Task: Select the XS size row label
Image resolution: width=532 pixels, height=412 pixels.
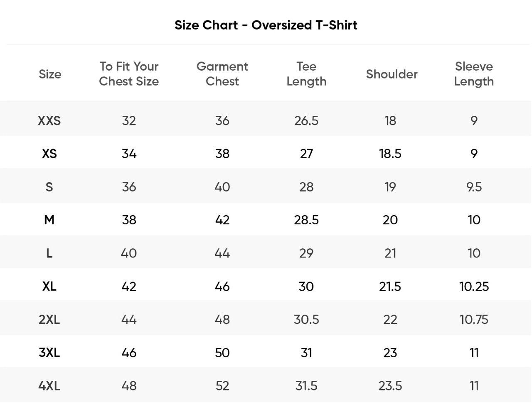Action: (x=49, y=154)
